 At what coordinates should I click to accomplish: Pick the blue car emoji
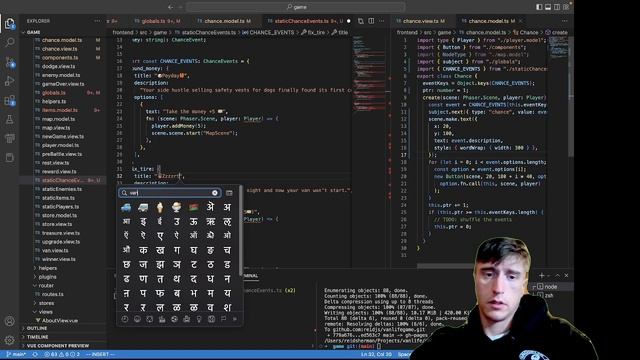pos(126,207)
